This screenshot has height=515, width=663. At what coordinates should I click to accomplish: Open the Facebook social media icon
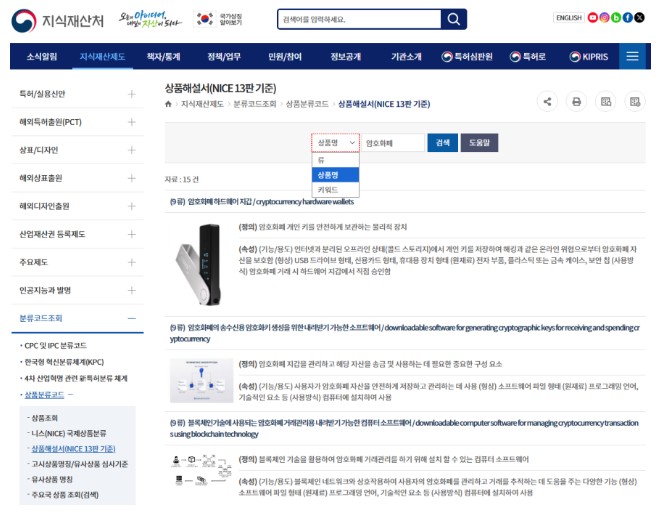click(x=628, y=17)
